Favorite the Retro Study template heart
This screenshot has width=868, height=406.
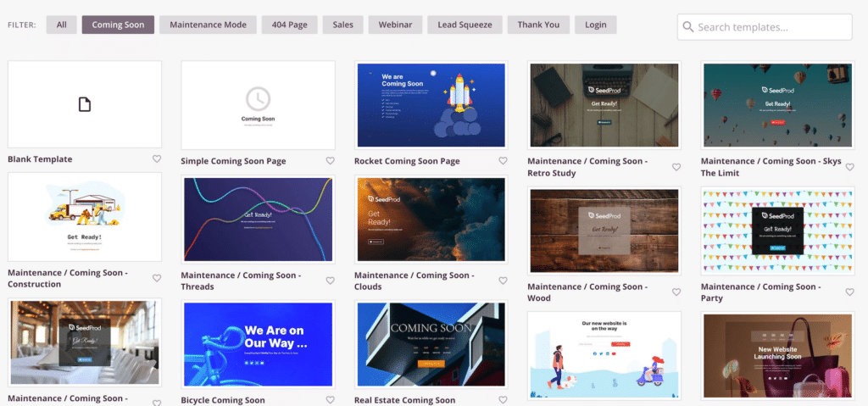[x=676, y=167]
